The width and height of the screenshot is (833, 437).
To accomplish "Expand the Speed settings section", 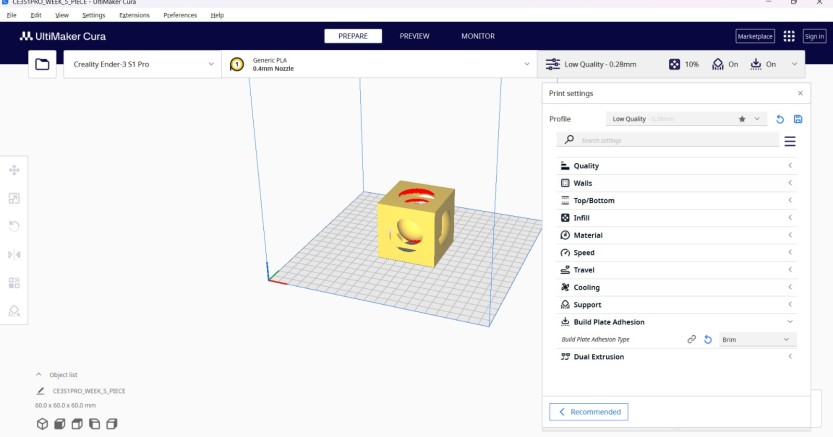I will coord(676,252).
